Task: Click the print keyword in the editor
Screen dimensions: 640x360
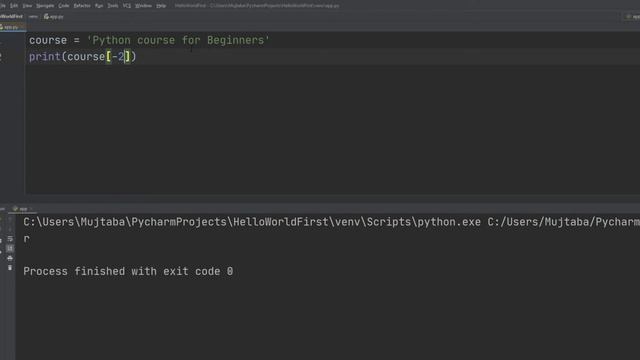Action: [44, 56]
